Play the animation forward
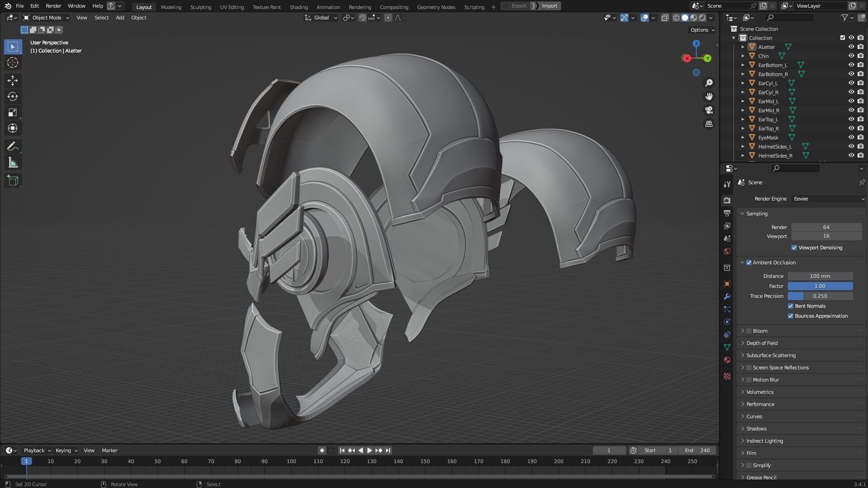Image resolution: width=868 pixels, height=488 pixels. coord(369,450)
